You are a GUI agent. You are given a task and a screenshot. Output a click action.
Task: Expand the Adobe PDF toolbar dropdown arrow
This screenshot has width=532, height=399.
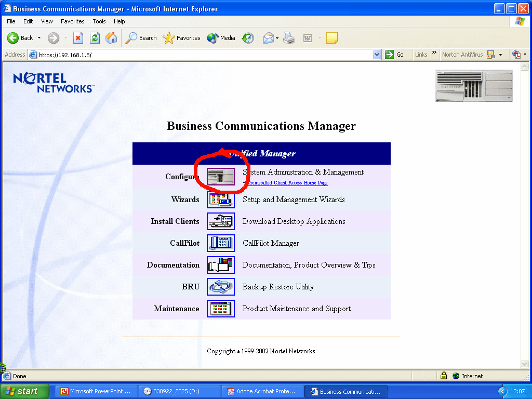[x=525, y=55]
